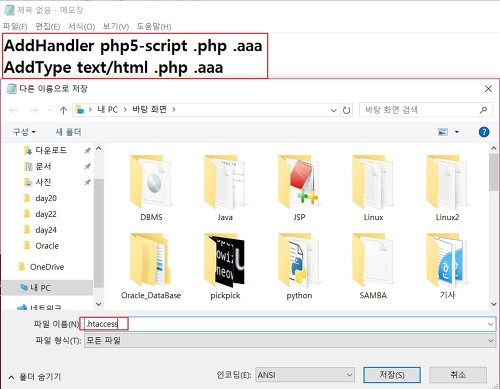Expand the 바탕 화면 breadcrumb chevron
500x389 pixels.
click(x=174, y=110)
